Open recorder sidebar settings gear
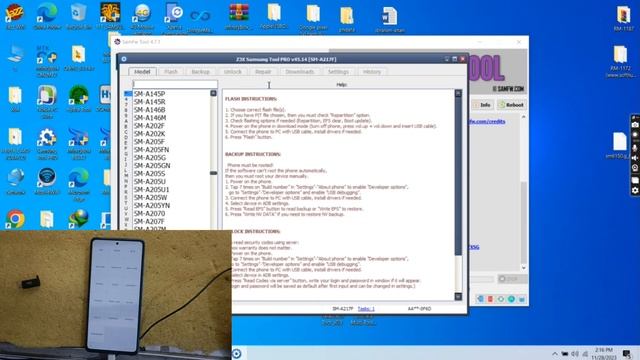Image resolution: width=640 pixels, height=360 pixels. 635,190
